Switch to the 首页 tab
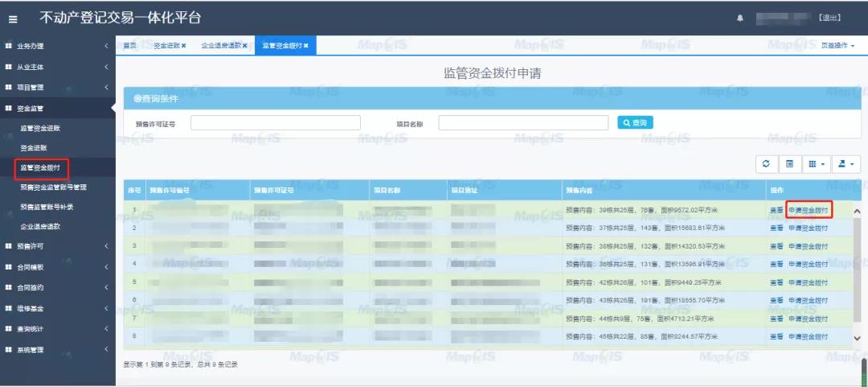 point(130,46)
